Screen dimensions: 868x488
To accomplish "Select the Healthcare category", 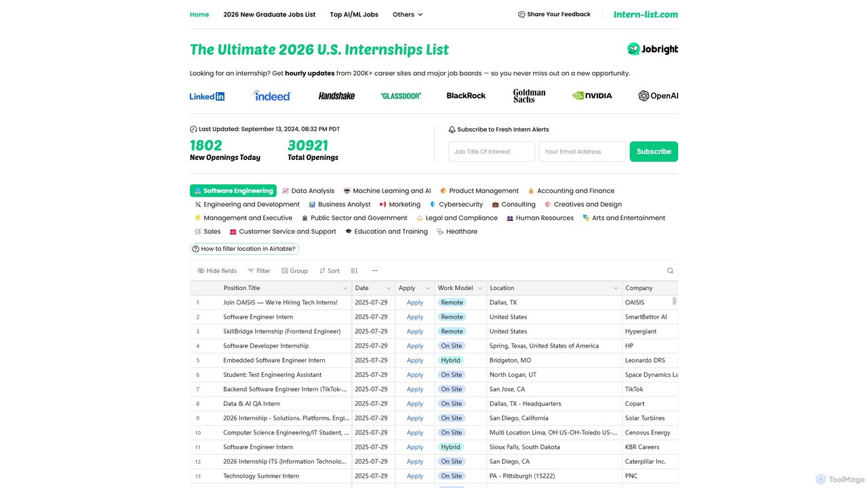I will tap(457, 231).
